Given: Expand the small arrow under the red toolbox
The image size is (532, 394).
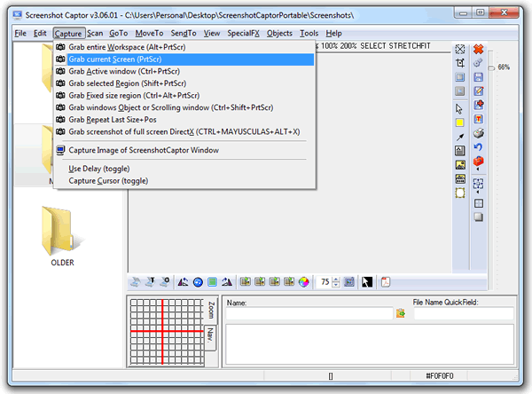Looking at the screenshot, I should click(478, 169).
